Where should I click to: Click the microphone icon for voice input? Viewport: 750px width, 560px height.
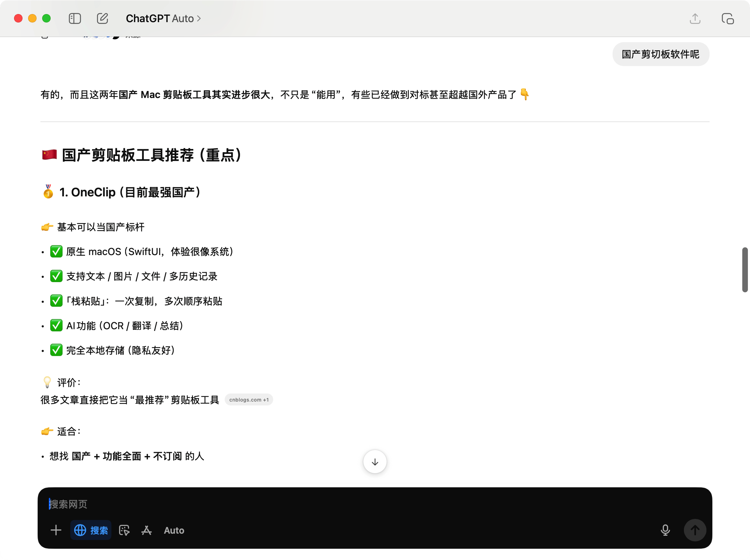pos(665,530)
